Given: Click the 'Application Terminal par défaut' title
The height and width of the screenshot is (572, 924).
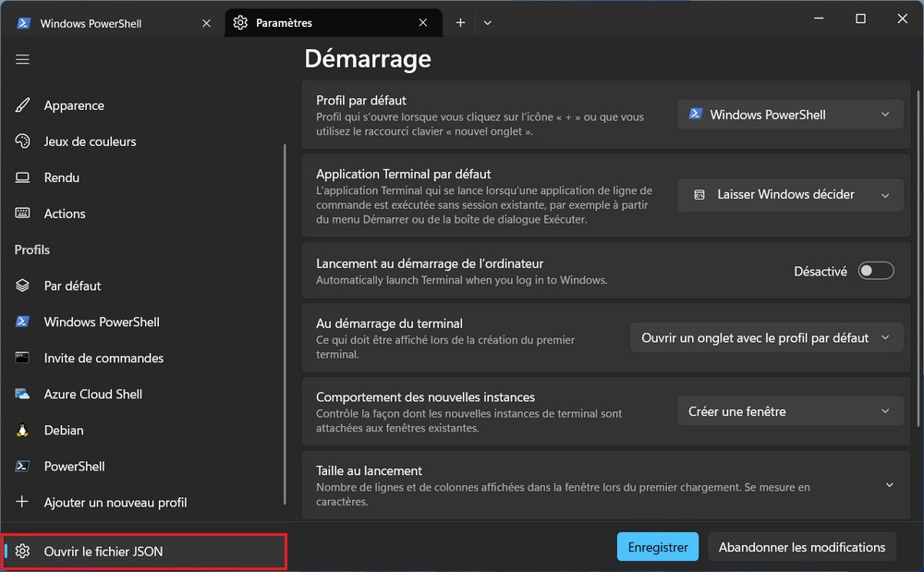Looking at the screenshot, I should (x=404, y=174).
